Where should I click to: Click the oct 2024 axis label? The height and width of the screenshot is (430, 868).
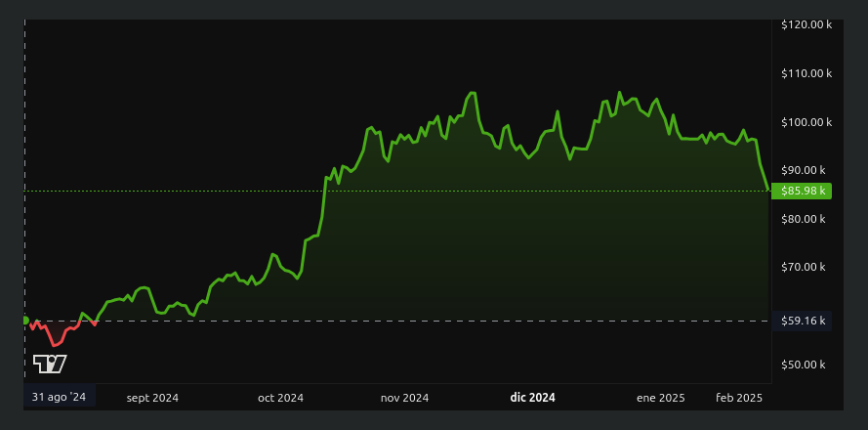point(280,398)
